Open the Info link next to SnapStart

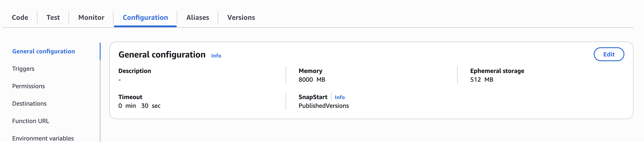click(339, 97)
